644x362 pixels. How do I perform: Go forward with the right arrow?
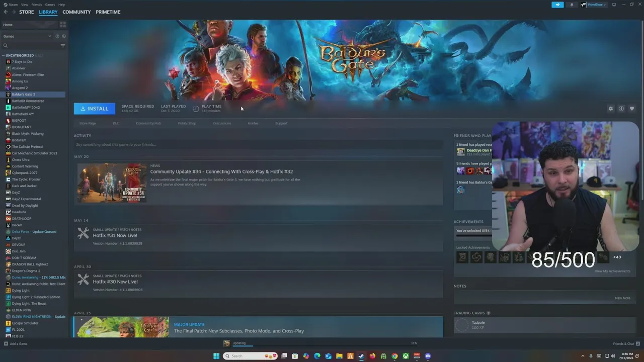pos(13,12)
